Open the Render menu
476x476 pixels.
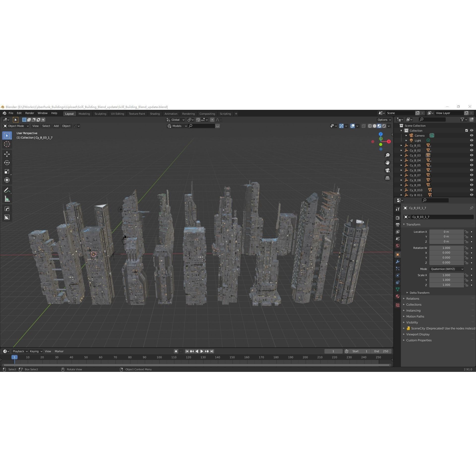pos(30,113)
